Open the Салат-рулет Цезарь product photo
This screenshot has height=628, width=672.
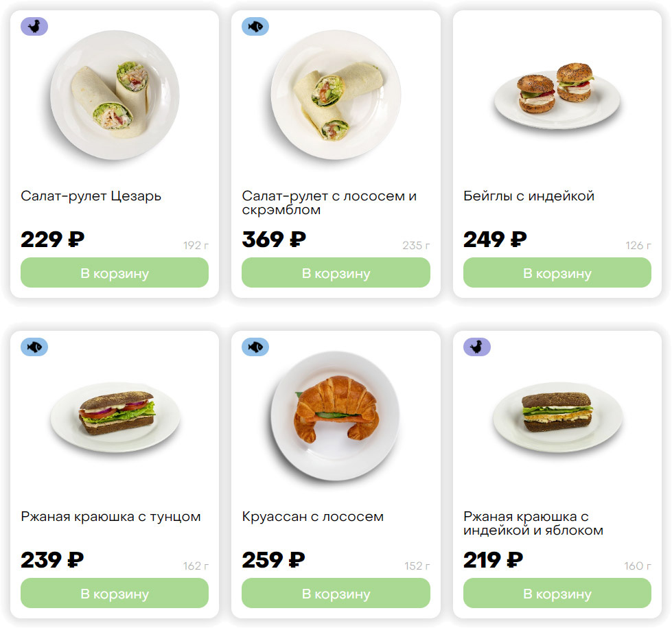pos(115,95)
